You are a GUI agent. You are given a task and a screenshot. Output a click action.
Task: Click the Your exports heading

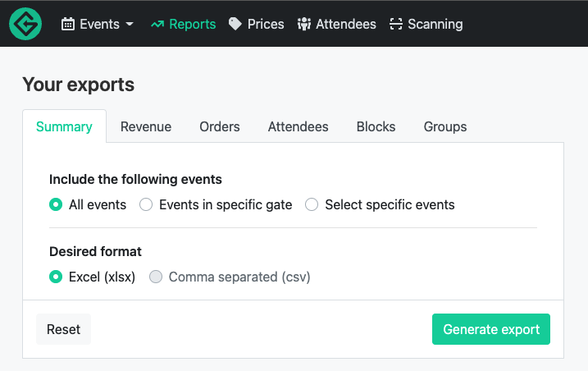click(x=79, y=85)
